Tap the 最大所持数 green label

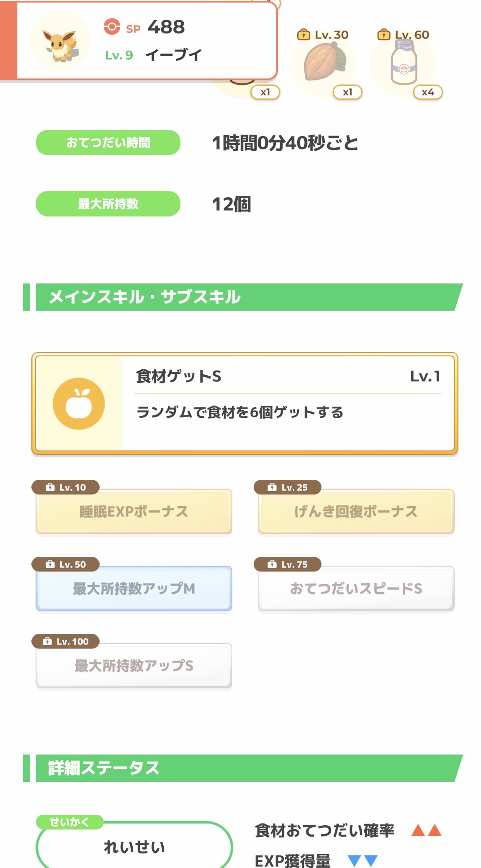click(x=108, y=204)
